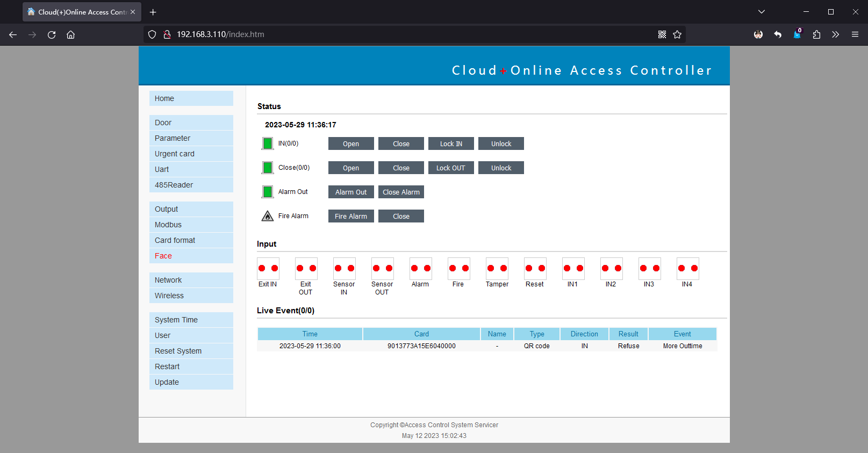
Task: Click the Exit IN input indicator
Action: click(268, 269)
